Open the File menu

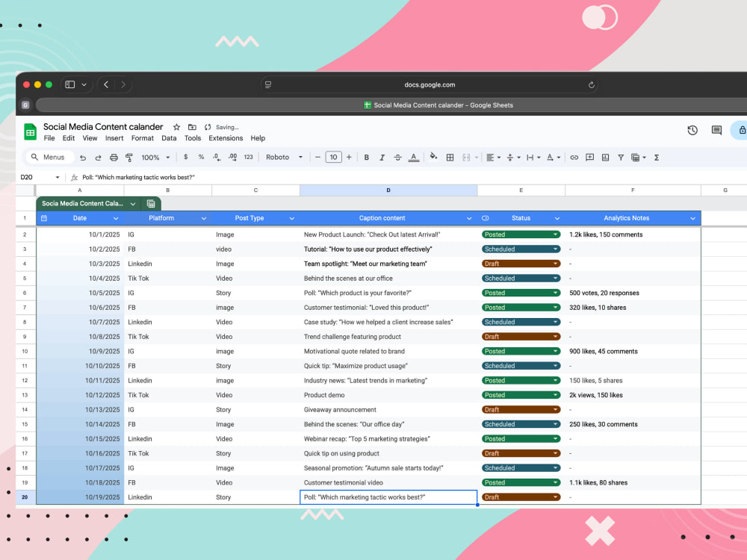(49, 138)
